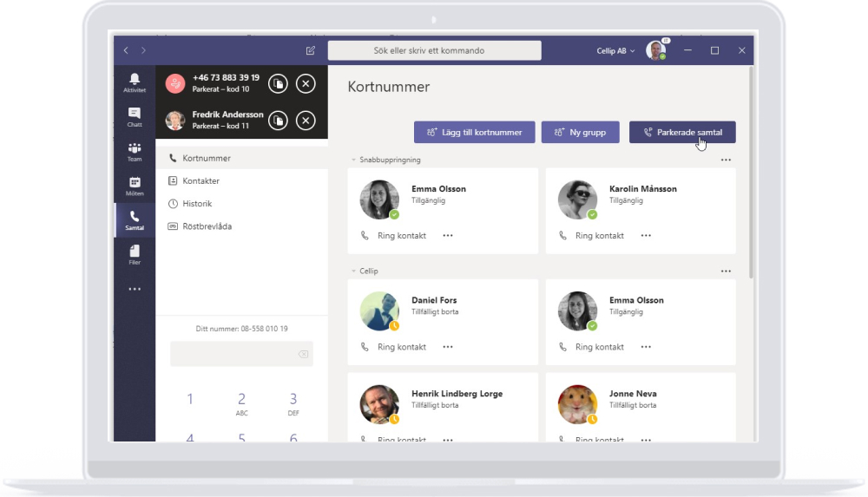This screenshot has height=497, width=868.
Task: Ring kontakt for Emma Olsson in Cellip group
Action: (x=591, y=346)
